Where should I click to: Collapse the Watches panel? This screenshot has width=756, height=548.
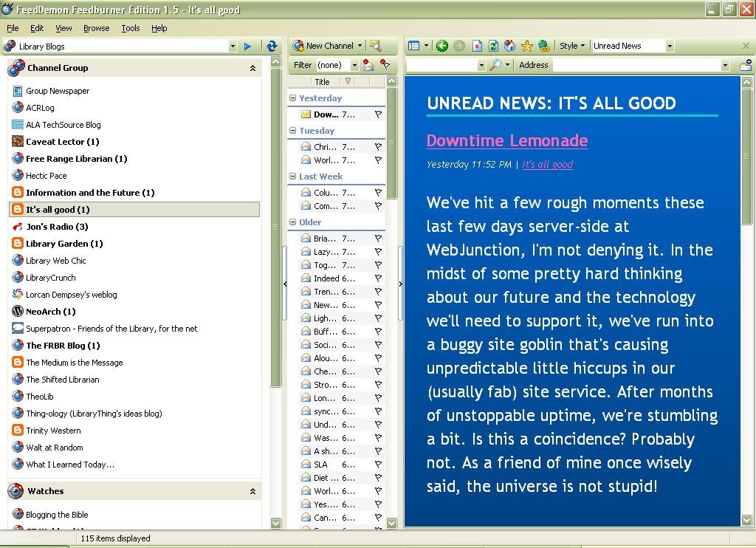click(252, 491)
